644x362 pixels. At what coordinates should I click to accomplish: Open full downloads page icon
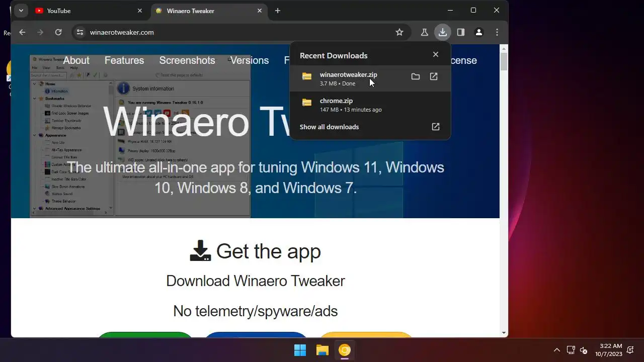[436, 127]
